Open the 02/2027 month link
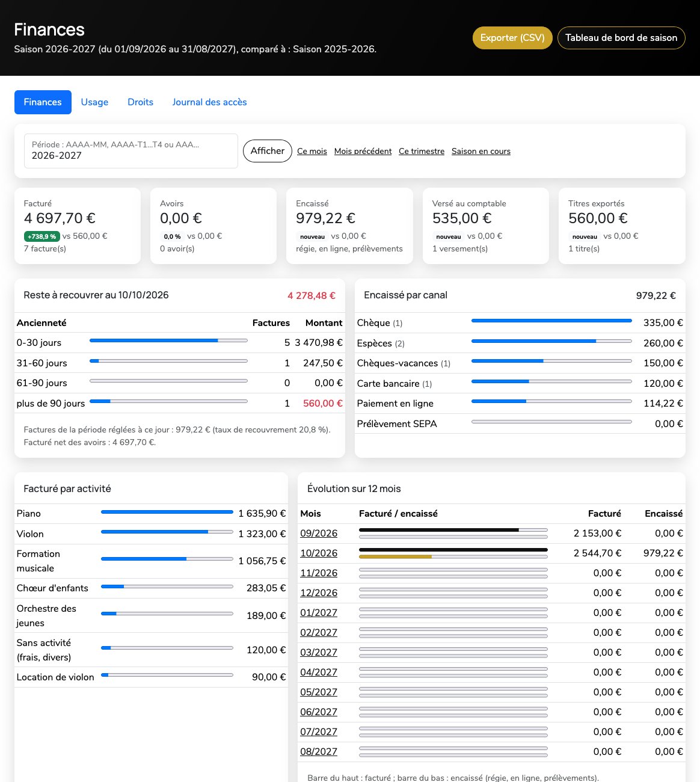The image size is (700, 782). pyautogui.click(x=319, y=633)
